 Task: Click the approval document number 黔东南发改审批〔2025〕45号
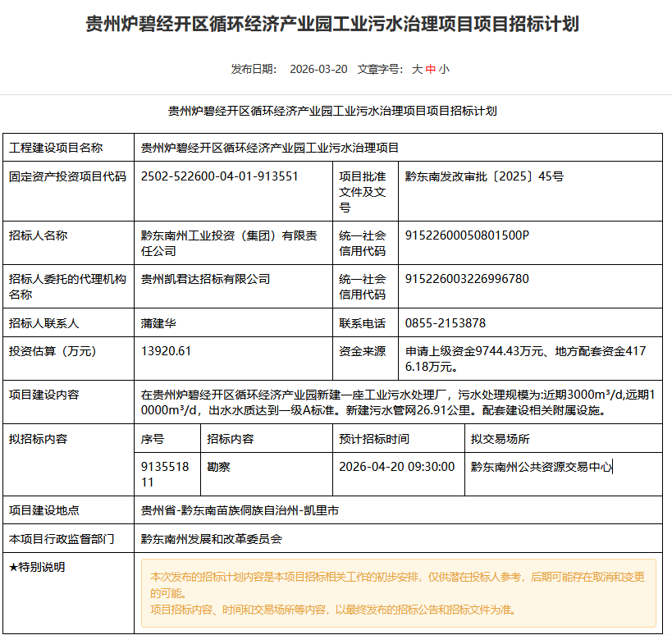click(x=484, y=176)
